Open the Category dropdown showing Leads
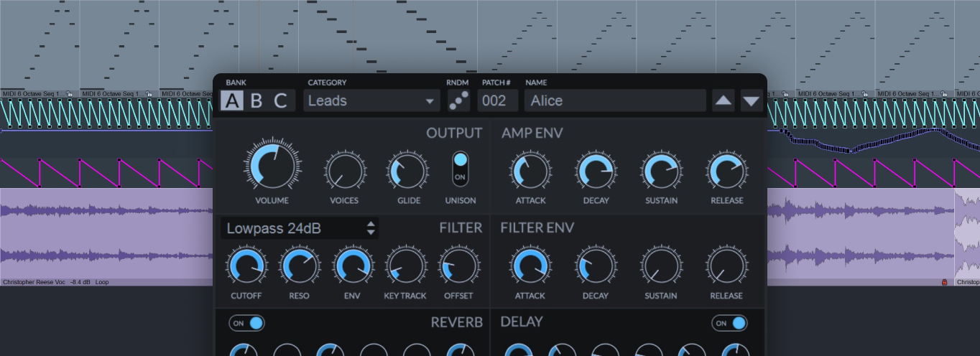The width and height of the screenshot is (980, 356). (371, 100)
